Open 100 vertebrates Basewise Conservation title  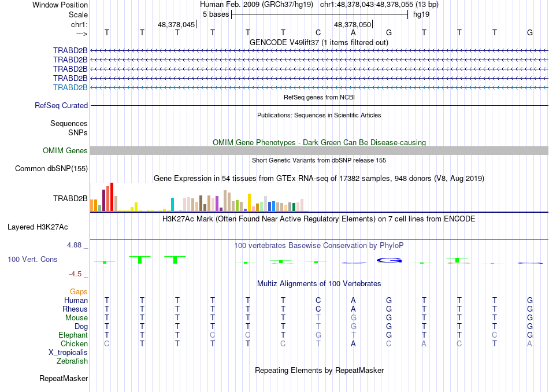tap(319, 246)
